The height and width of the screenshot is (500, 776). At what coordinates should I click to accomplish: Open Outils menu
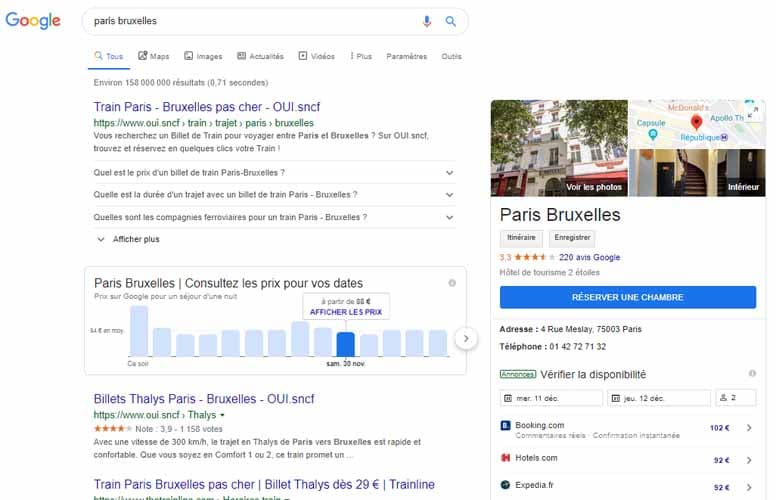(451, 56)
